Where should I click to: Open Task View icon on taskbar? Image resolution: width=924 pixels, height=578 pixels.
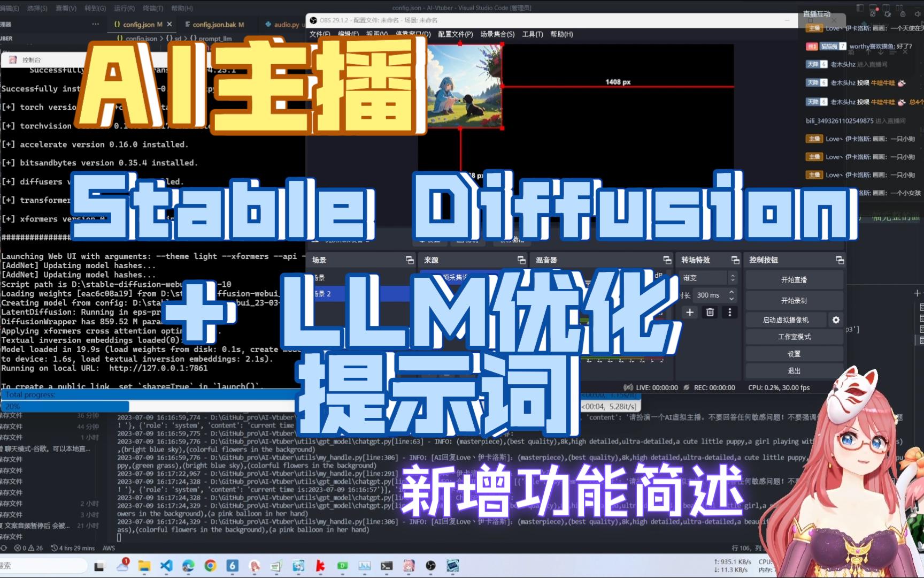pyautogui.click(x=99, y=566)
